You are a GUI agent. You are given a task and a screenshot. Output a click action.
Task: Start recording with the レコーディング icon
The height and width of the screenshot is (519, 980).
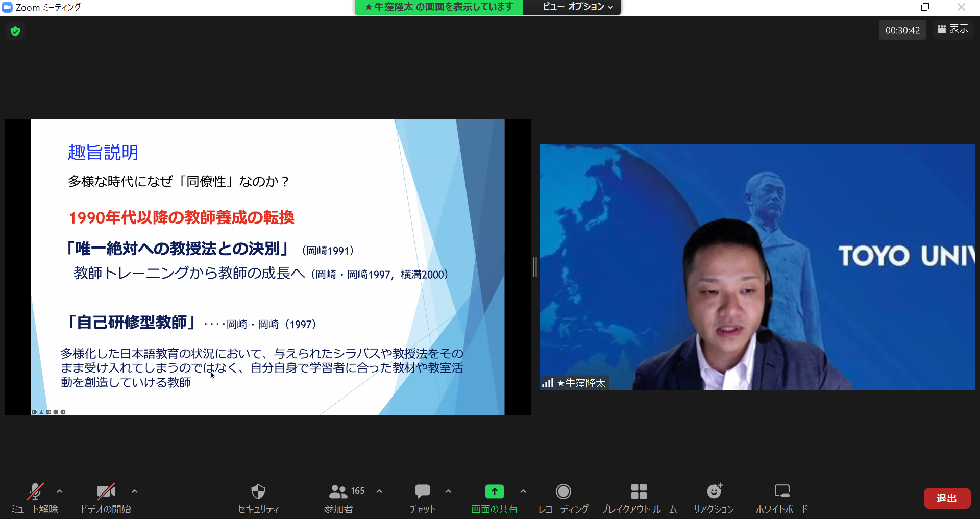pyautogui.click(x=563, y=492)
